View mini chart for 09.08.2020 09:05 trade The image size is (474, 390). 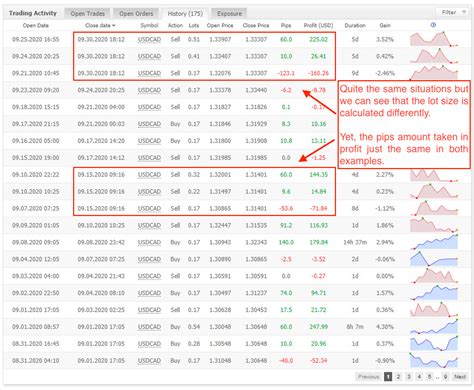434,242
